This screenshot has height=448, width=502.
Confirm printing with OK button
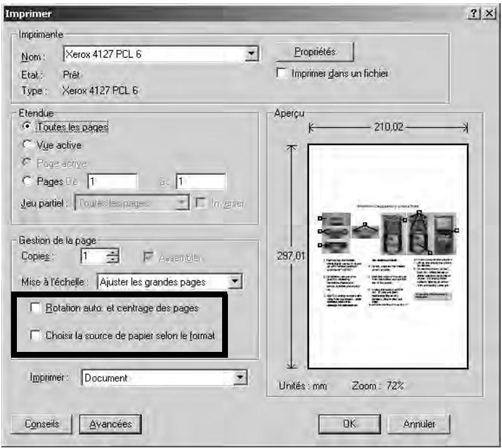coord(349,424)
